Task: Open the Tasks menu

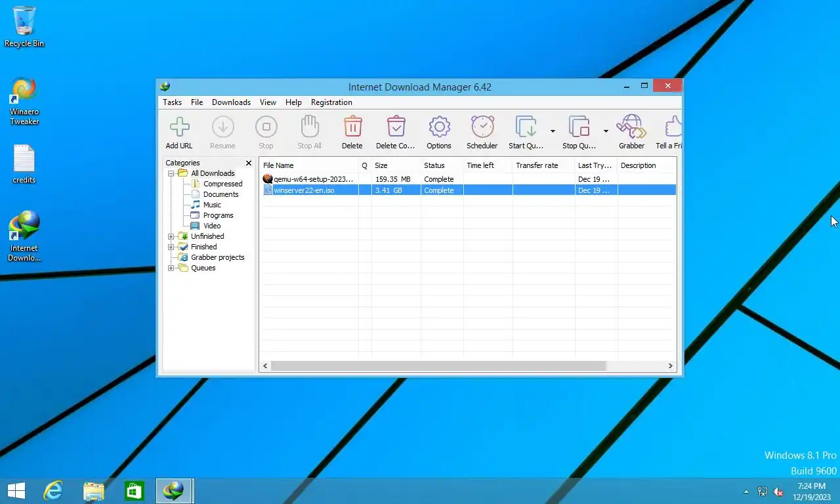Action: [173, 102]
